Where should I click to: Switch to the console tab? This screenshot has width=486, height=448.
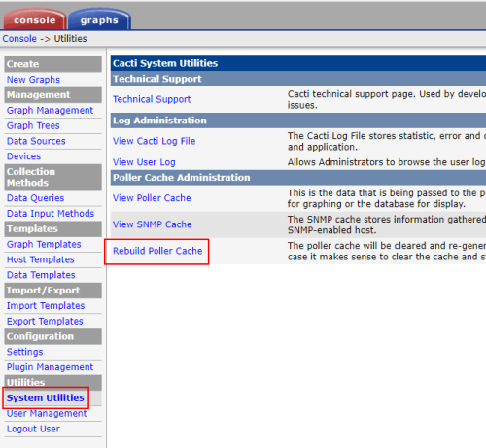(x=35, y=19)
